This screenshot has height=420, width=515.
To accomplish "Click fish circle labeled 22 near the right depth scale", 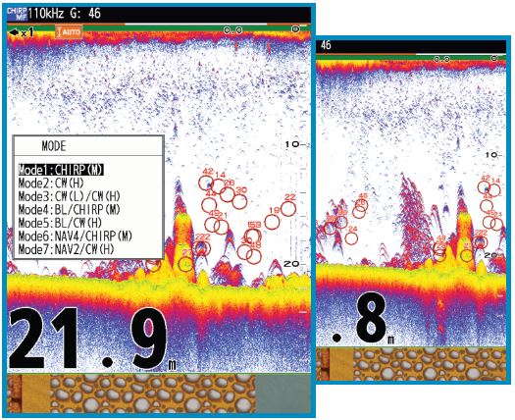I will tap(288, 209).
